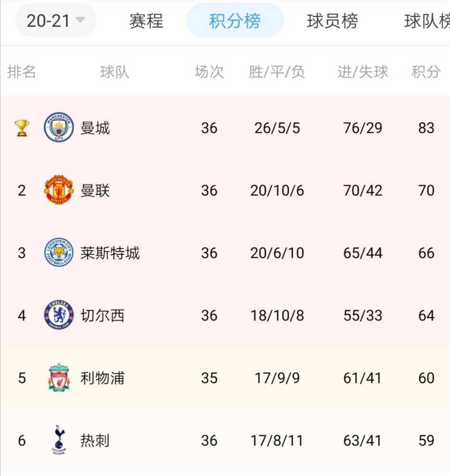Open the 曼城 team name link
Viewport: 450px width, 476px height.
(x=95, y=128)
